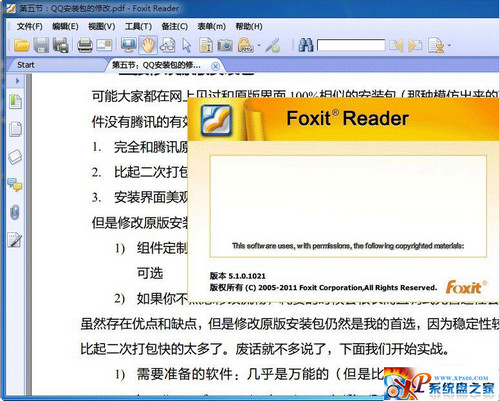
Task: Click the 版本 5.1.0.1021 version text
Action: pyautogui.click(x=238, y=276)
